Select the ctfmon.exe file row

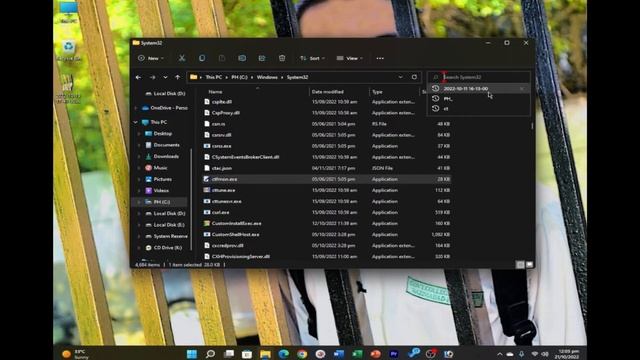click(327, 179)
